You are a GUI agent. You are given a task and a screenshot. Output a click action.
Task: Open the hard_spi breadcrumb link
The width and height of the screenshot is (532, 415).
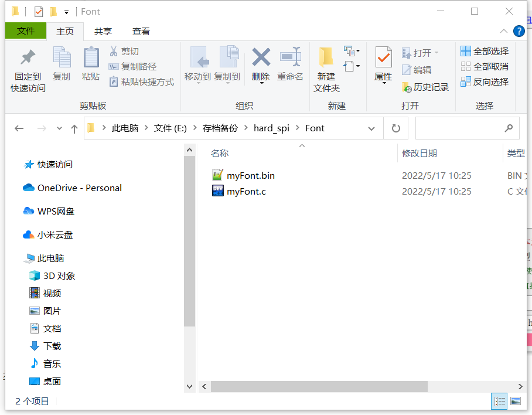[273, 128]
